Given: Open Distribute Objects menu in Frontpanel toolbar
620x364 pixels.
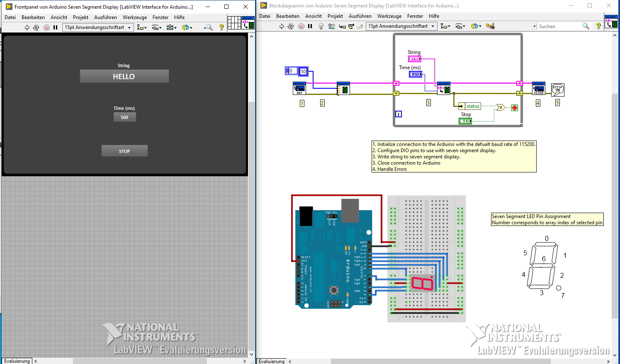Looking at the screenshot, I should pos(156,27).
